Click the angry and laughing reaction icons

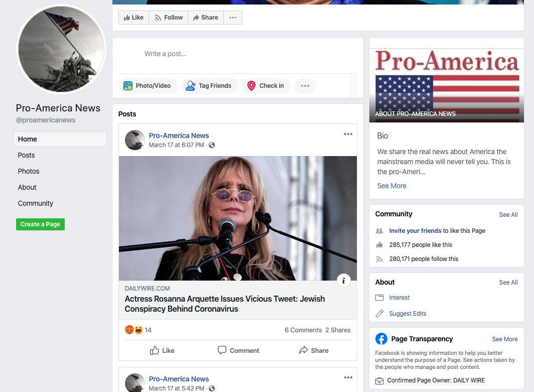tap(134, 330)
